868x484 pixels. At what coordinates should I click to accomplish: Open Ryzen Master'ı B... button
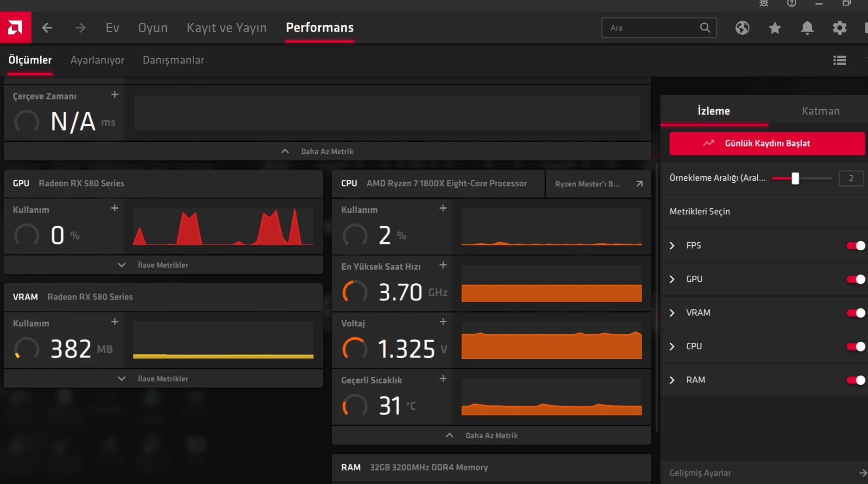click(598, 184)
